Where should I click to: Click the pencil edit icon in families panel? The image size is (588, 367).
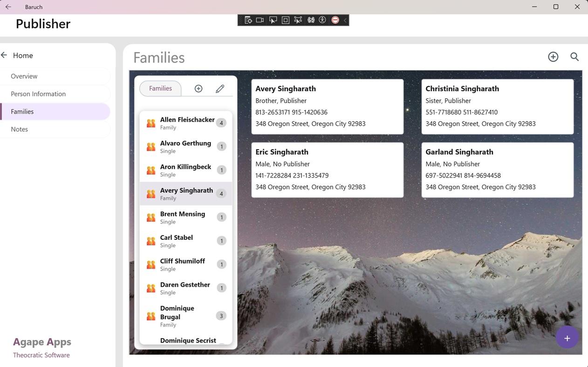click(x=220, y=88)
